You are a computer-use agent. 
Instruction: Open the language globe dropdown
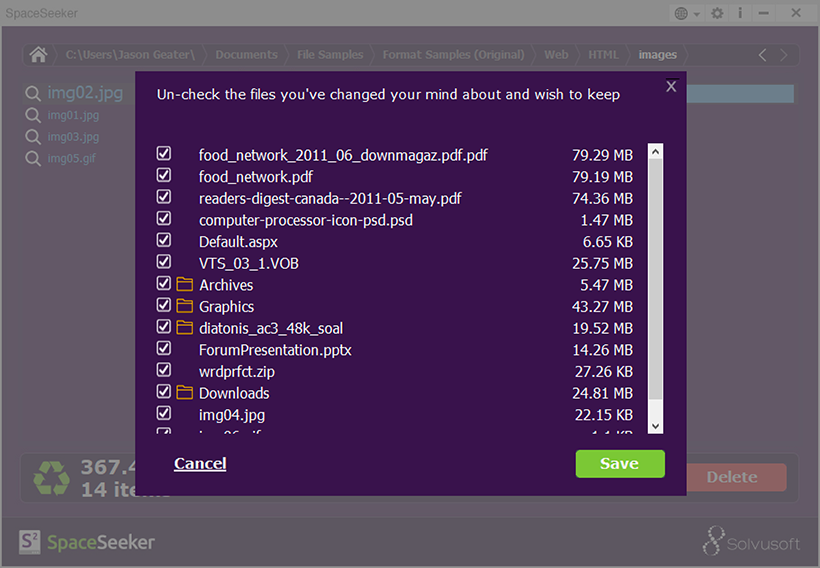point(687,14)
